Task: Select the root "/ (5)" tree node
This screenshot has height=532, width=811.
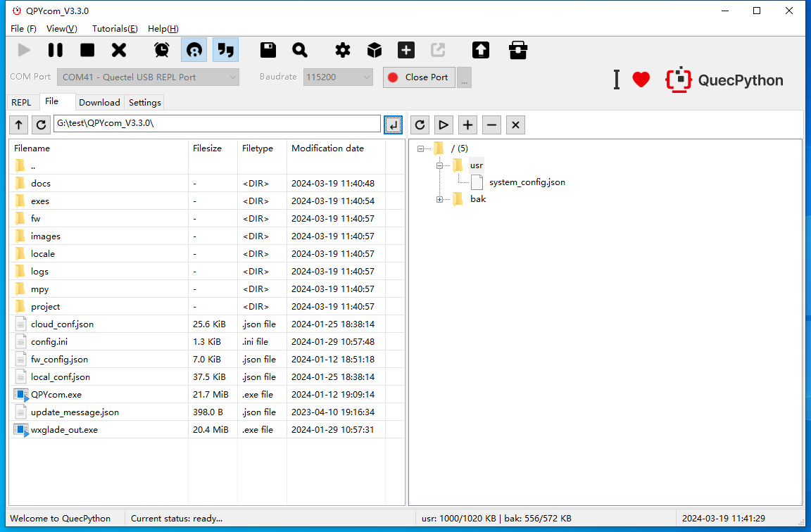Action: click(459, 148)
